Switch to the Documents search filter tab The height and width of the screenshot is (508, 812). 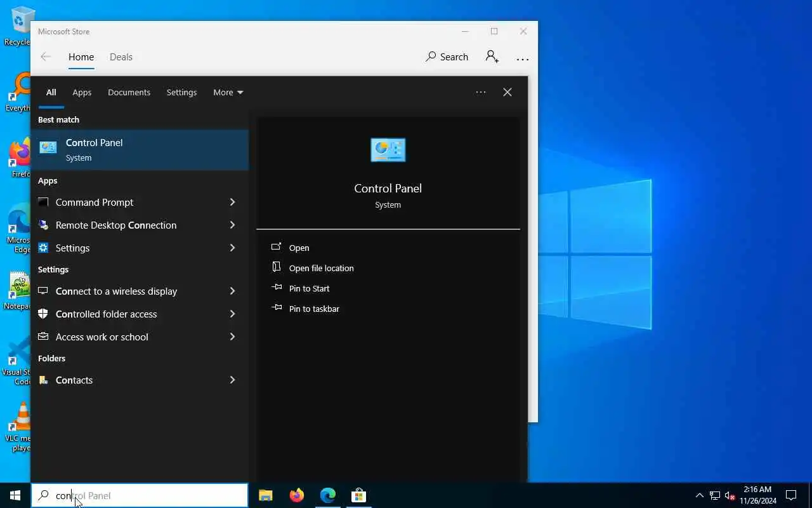(x=129, y=92)
